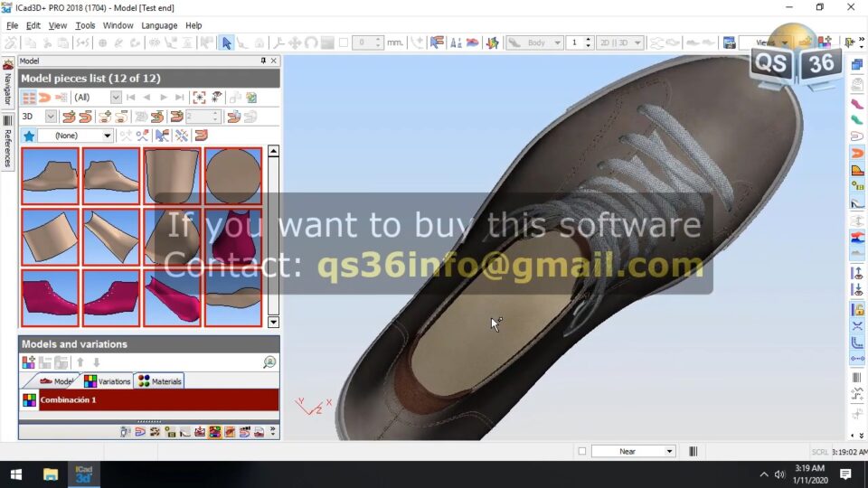Select the arrow pointer tool in toolbar
Viewport: 868px width, 488px height.
tap(226, 42)
